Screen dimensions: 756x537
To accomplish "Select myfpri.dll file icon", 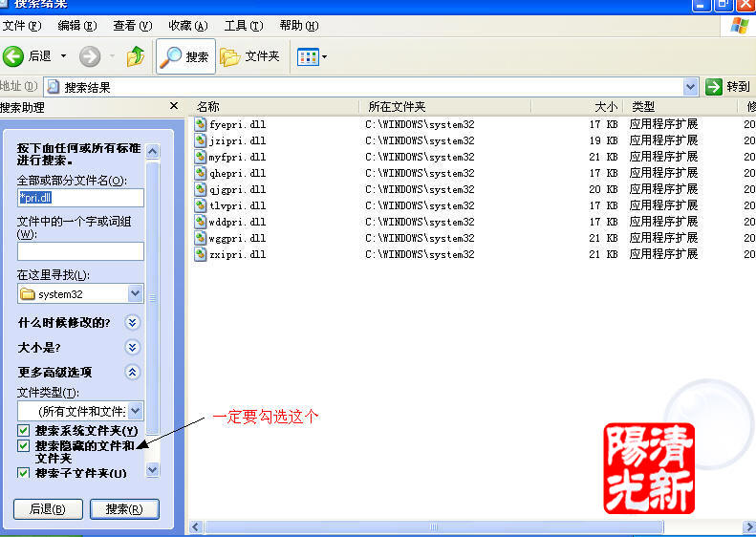I will tap(200, 157).
